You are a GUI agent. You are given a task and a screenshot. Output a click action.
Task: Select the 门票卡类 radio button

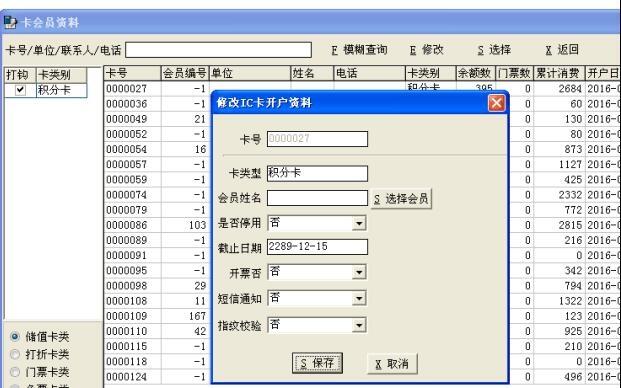15,372
